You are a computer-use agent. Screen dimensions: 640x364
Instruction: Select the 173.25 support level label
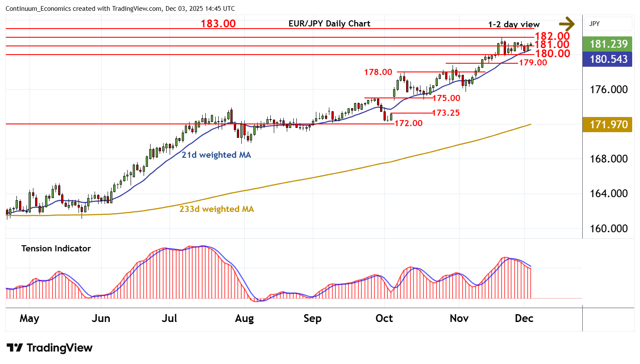(446, 113)
